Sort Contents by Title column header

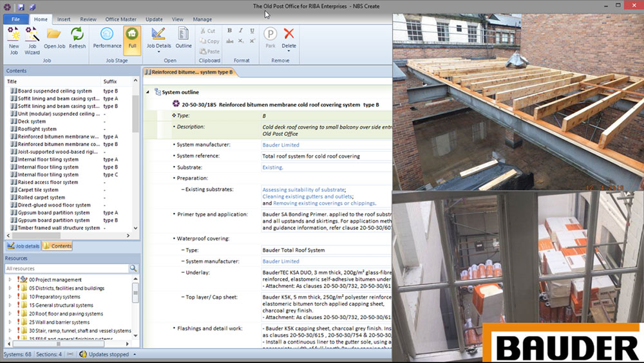pos(53,81)
